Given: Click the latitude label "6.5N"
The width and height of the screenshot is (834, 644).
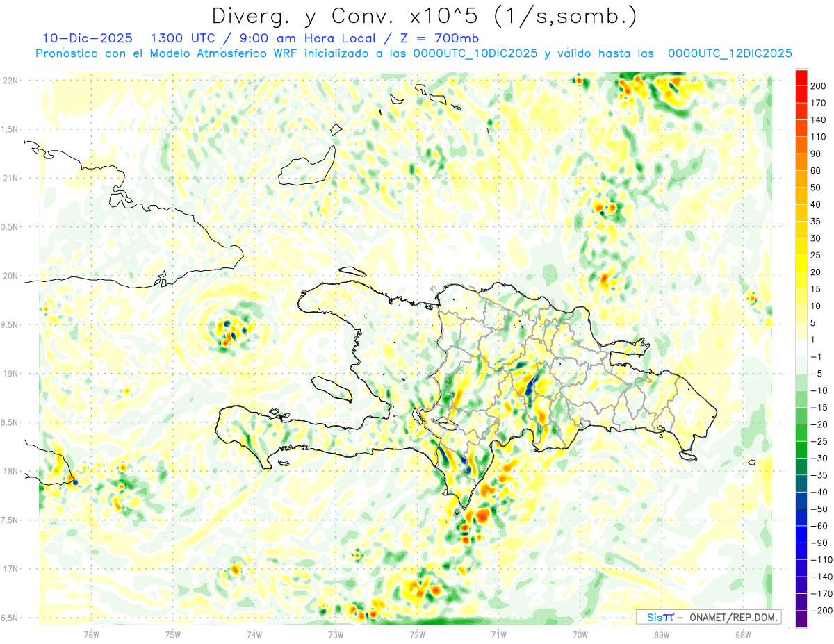Looking at the screenshot, I should pyautogui.click(x=10, y=618).
